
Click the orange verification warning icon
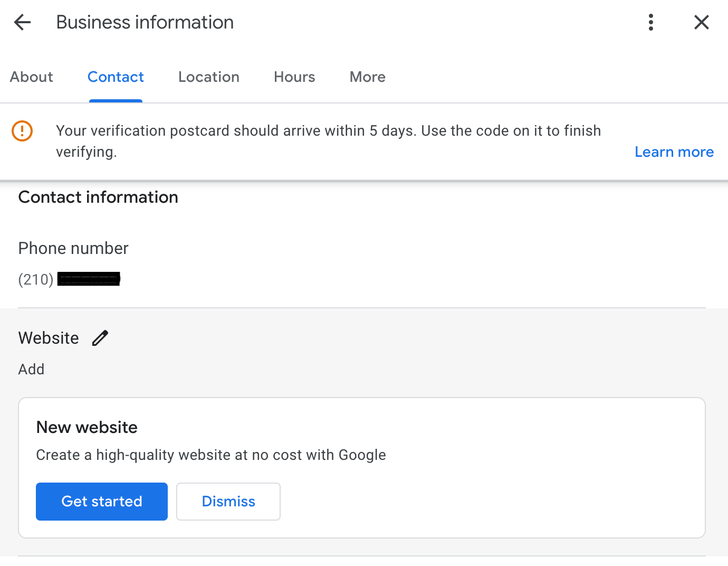point(22,131)
